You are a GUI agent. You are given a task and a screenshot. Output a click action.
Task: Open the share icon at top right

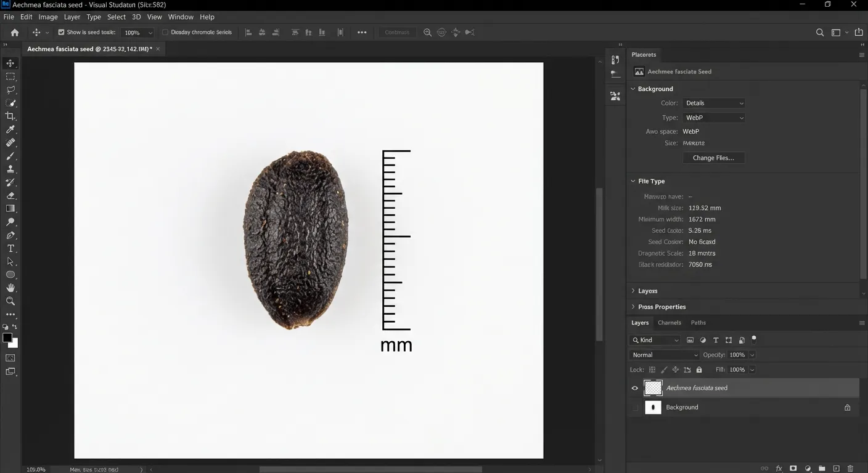point(859,32)
